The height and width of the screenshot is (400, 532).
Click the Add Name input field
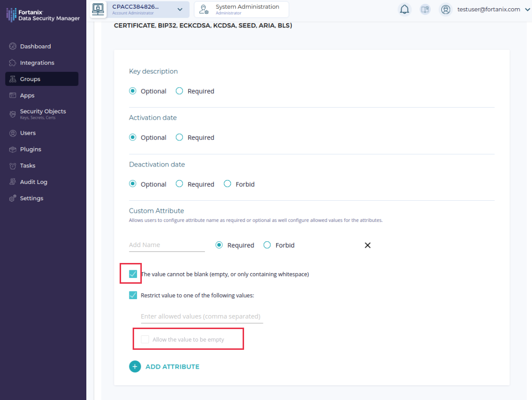pos(166,245)
